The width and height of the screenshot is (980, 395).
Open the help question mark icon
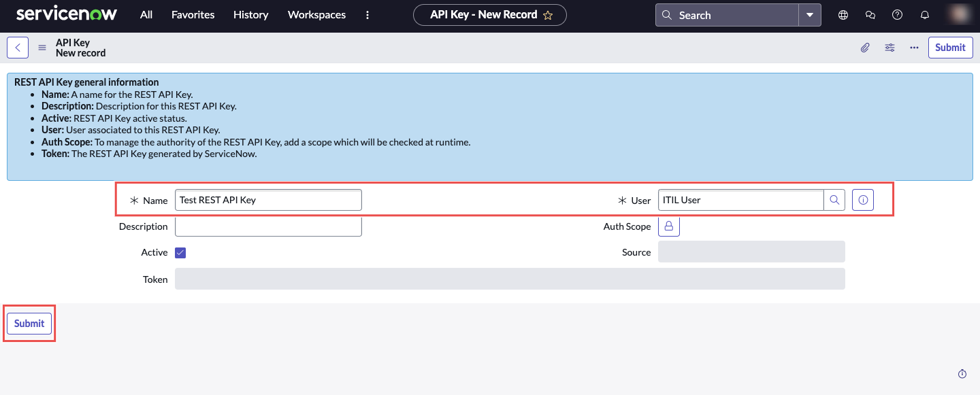(x=897, y=14)
